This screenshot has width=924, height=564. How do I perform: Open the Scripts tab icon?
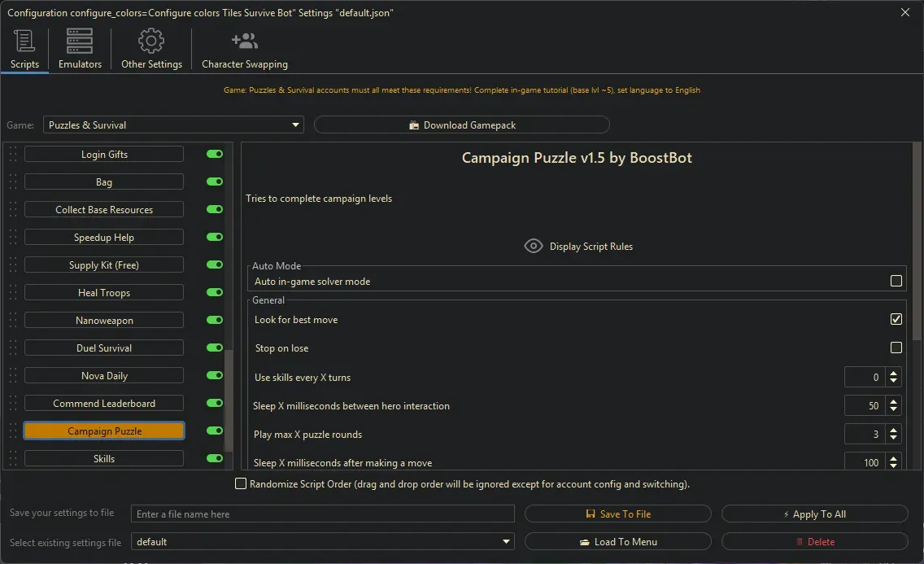(24, 41)
